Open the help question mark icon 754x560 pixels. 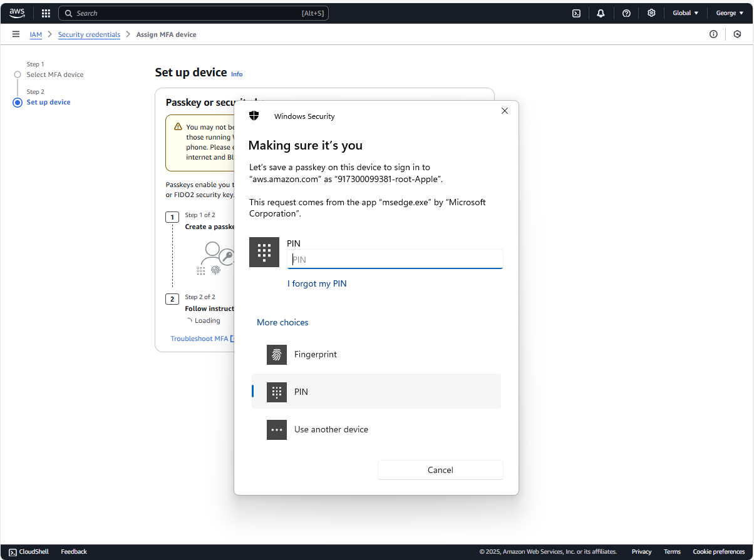[626, 13]
